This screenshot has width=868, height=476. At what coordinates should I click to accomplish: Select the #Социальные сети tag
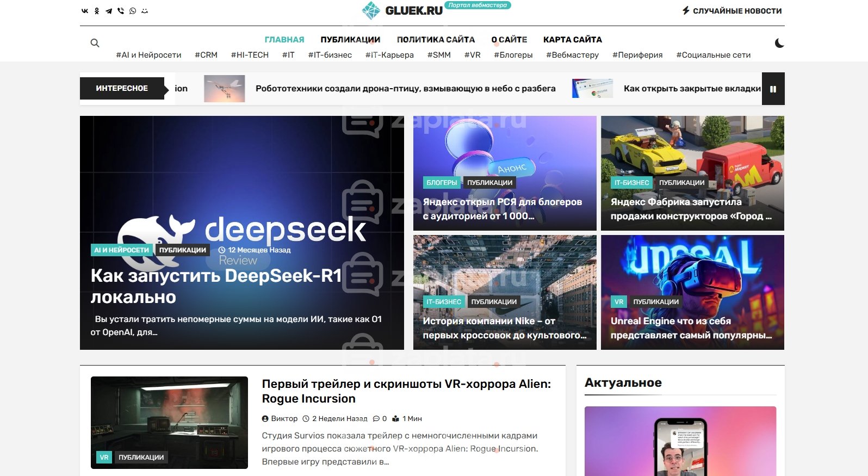click(713, 55)
